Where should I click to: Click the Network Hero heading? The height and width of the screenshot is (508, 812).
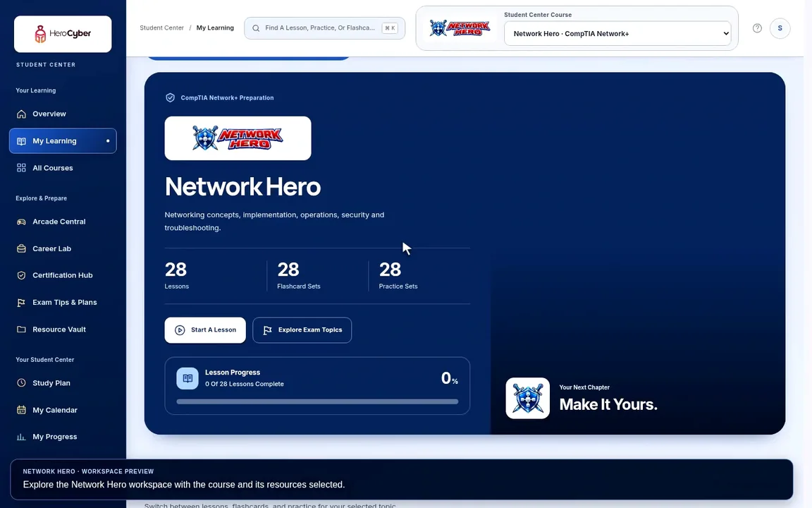243,186
